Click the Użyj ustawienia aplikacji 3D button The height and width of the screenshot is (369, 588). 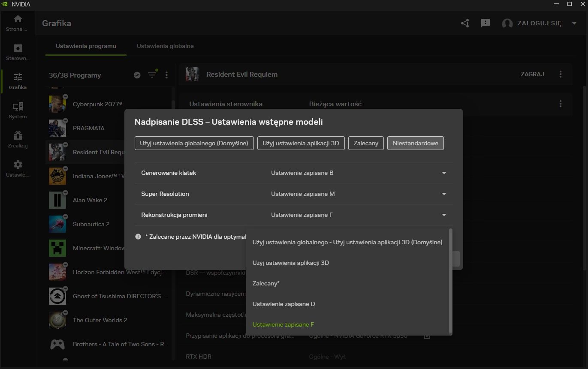click(301, 143)
